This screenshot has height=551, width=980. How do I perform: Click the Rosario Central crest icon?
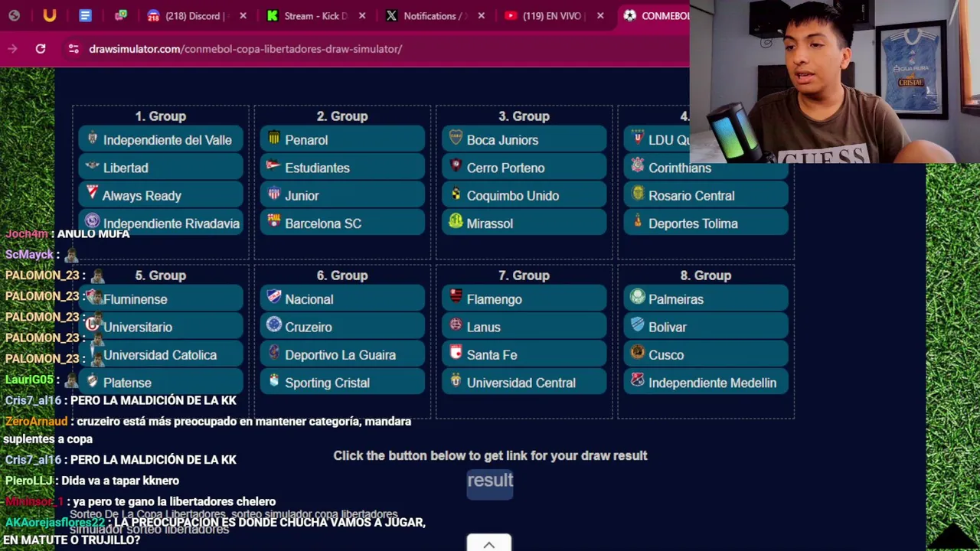(638, 194)
